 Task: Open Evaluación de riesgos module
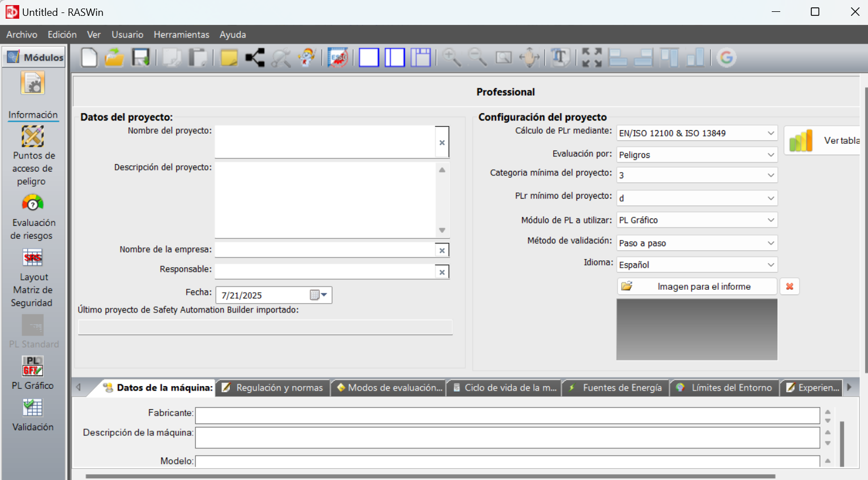[x=33, y=217]
